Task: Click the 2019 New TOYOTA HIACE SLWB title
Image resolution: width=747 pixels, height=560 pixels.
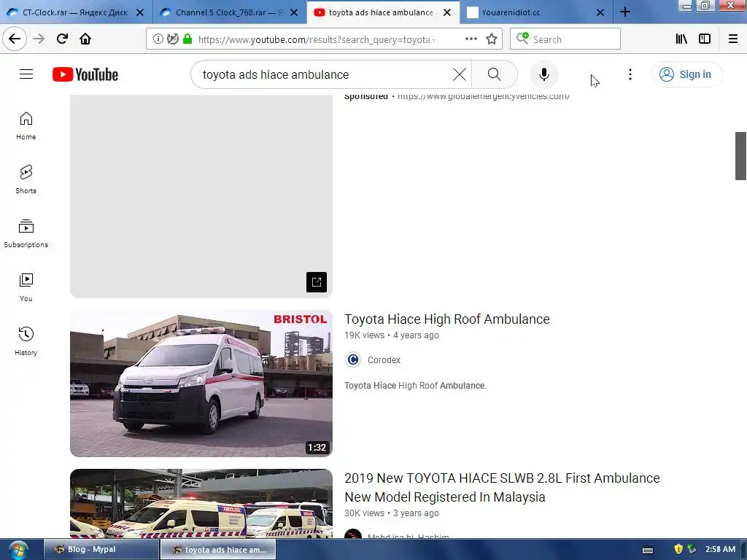Action: 502,488
